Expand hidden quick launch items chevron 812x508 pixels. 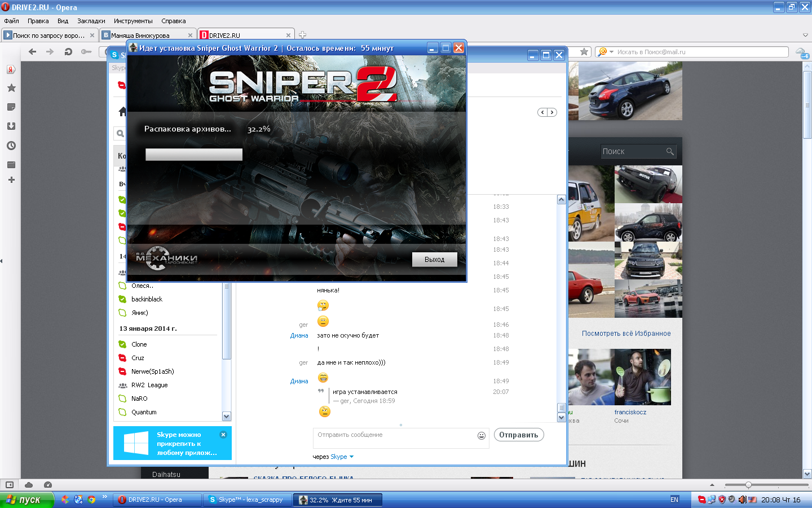tap(104, 497)
